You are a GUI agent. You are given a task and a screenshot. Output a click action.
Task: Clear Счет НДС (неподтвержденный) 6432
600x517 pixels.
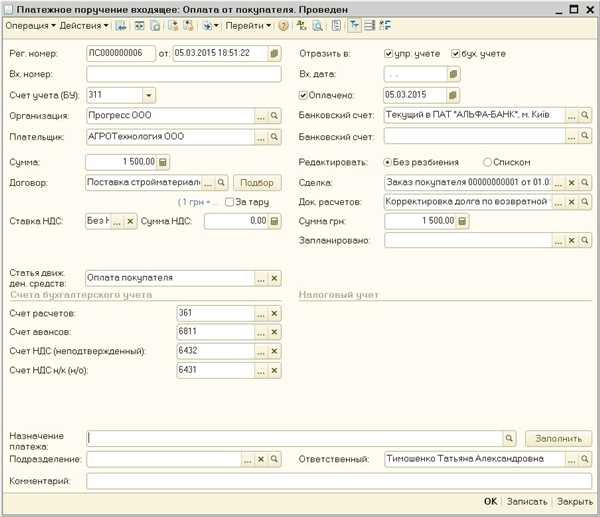(274, 351)
